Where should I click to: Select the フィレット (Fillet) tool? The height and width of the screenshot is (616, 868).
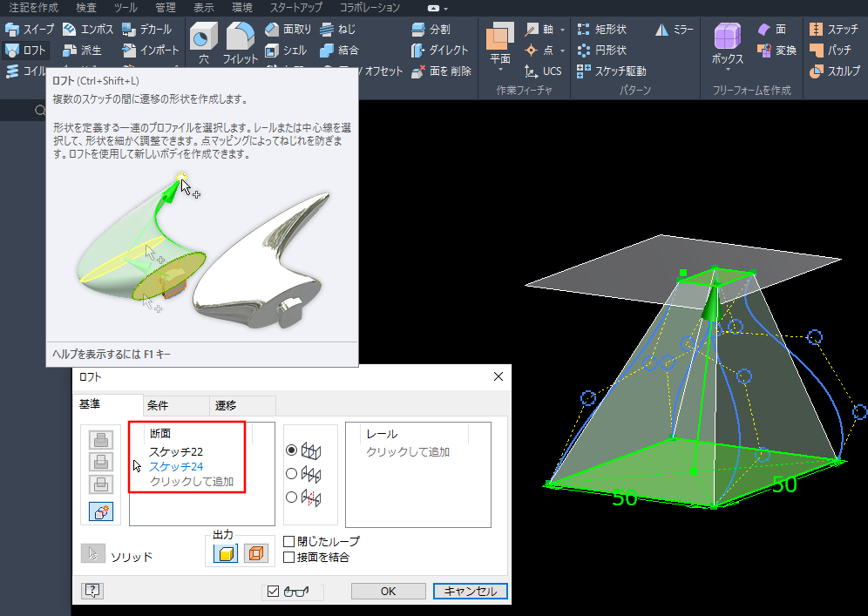[240, 42]
